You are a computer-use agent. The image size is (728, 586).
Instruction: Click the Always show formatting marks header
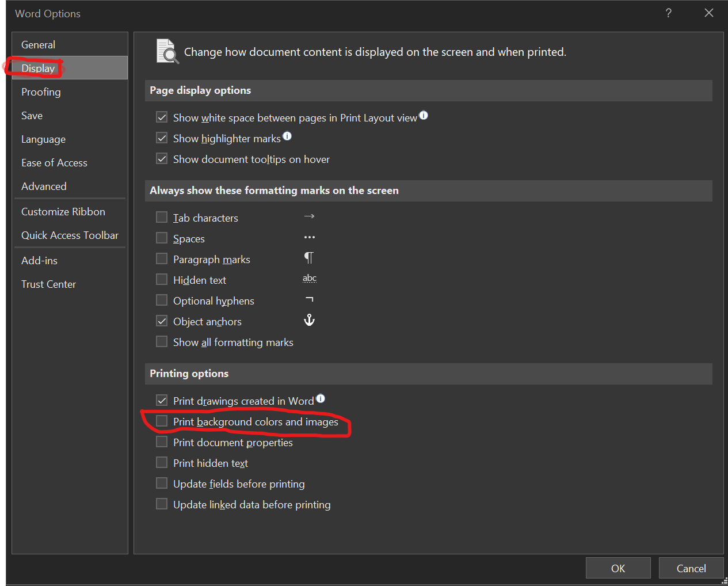pyautogui.click(x=429, y=191)
